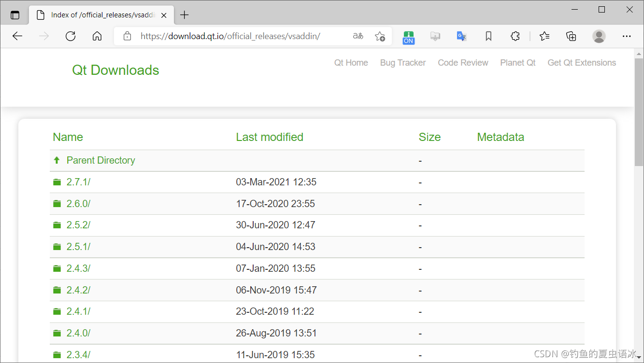644x363 pixels.
Task: Click the bookmark extension icon
Action: tap(488, 36)
